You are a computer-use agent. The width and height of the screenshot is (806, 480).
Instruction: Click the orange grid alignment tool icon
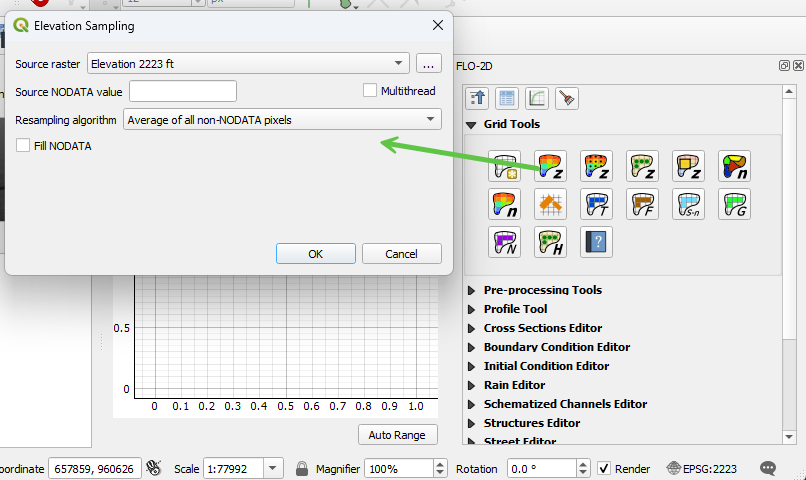coord(550,205)
